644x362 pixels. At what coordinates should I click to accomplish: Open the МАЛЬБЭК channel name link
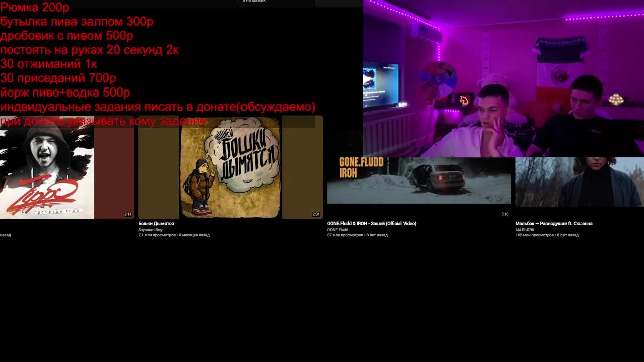(x=525, y=230)
